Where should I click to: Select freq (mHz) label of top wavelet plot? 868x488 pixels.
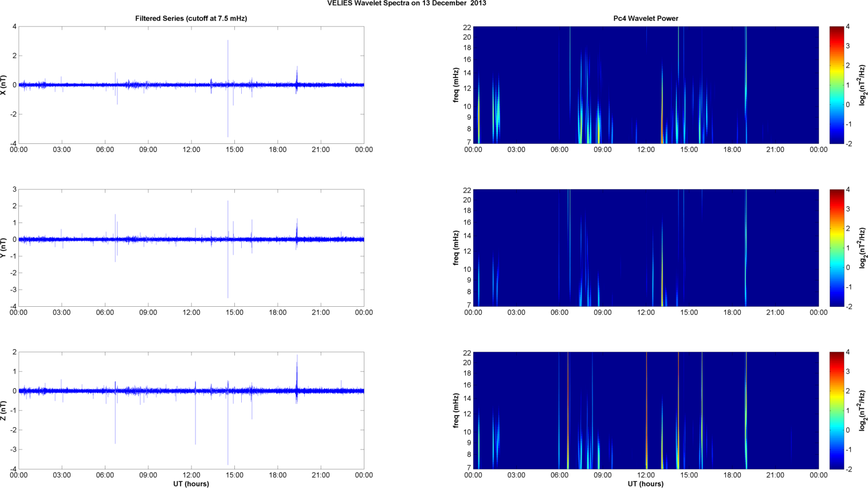[x=456, y=85]
